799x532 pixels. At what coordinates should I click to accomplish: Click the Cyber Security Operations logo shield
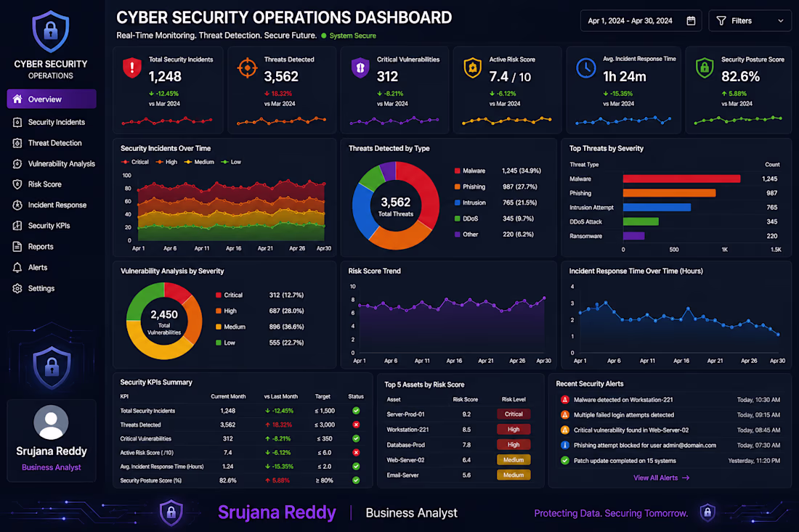[x=50, y=31]
